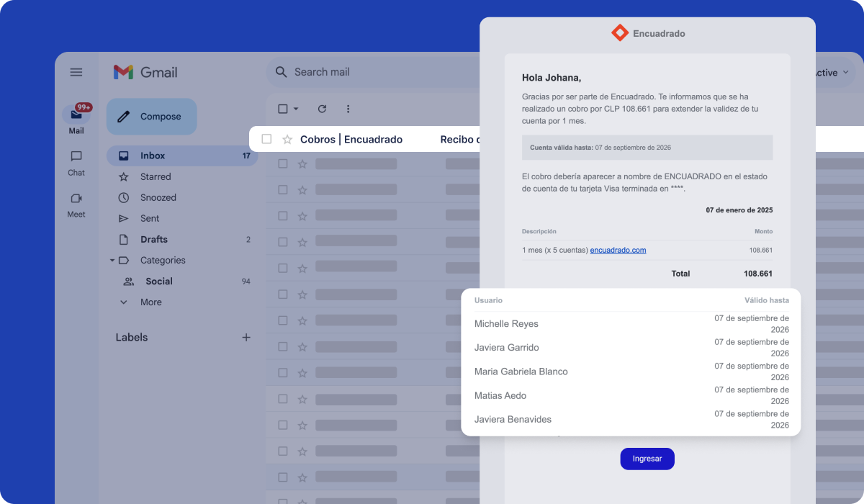This screenshot has height=504, width=864.
Task: Click the Cuenta válida hasta box
Action: [x=647, y=148]
